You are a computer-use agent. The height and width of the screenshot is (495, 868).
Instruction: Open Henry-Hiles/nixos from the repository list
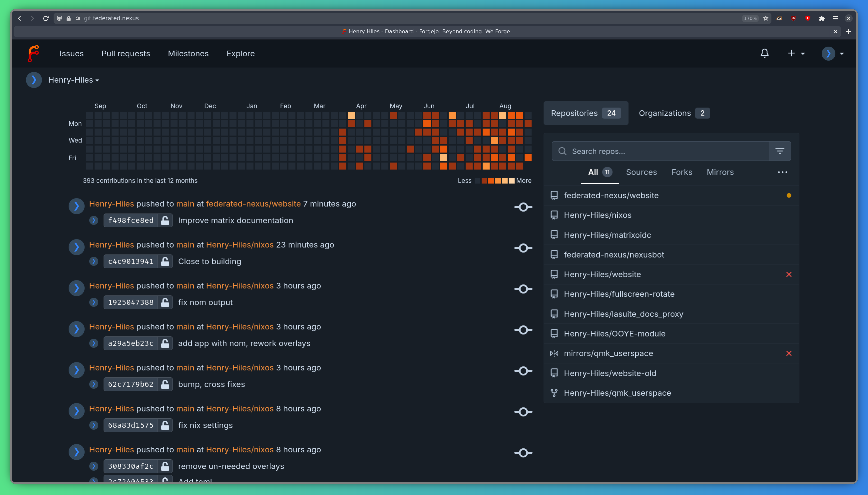[x=597, y=215]
